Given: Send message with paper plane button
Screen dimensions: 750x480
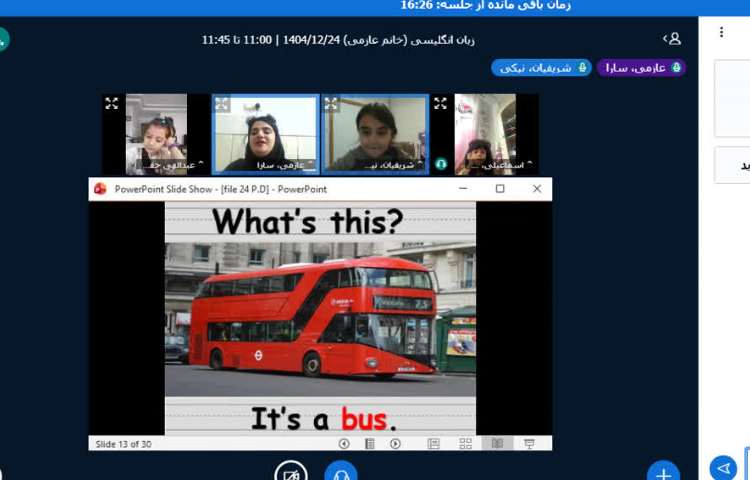Looking at the screenshot, I should click(x=723, y=468).
